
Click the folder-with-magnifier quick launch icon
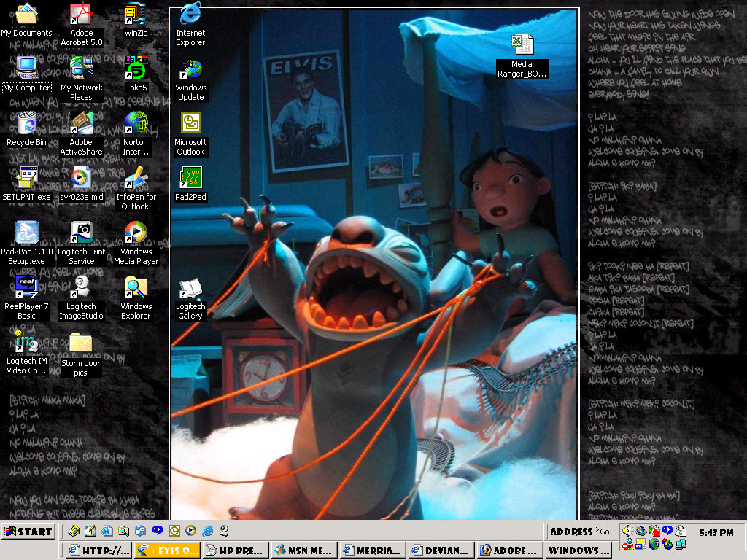click(123, 531)
